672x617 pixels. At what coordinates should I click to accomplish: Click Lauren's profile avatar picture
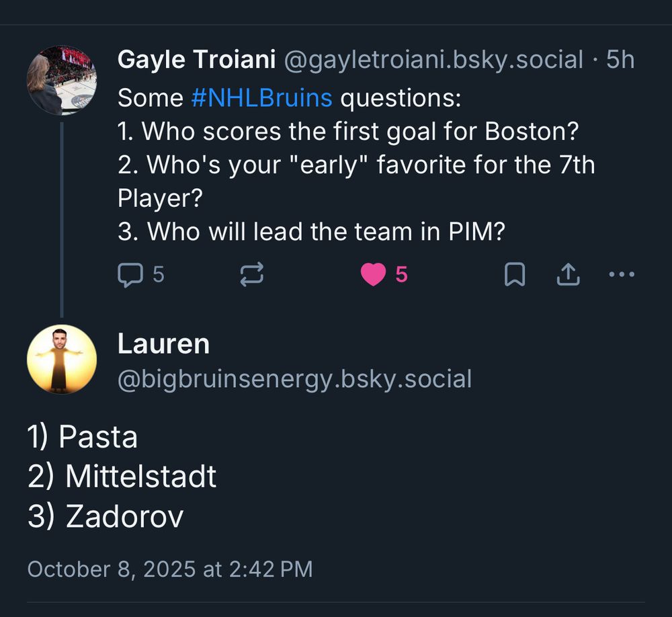click(62, 359)
